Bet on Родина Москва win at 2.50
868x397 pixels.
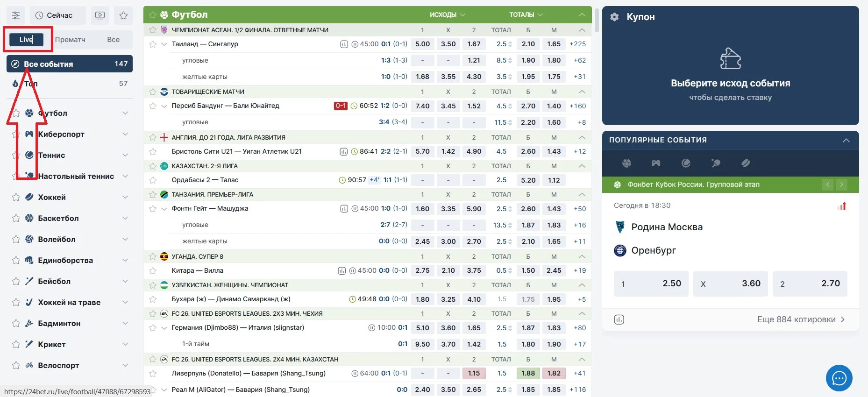(651, 284)
